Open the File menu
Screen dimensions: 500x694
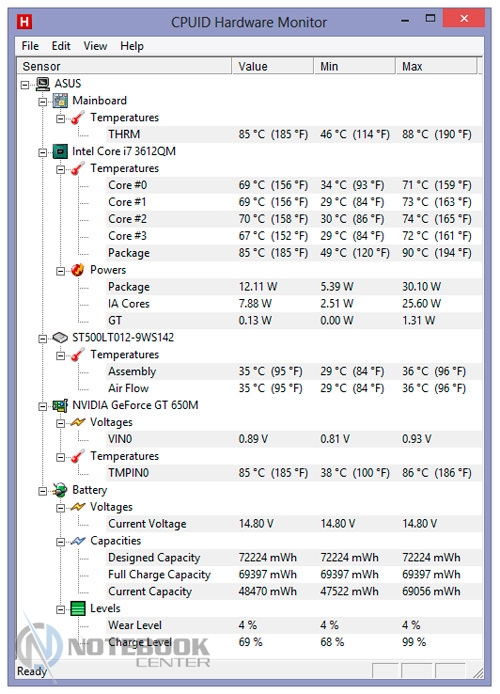30,46
